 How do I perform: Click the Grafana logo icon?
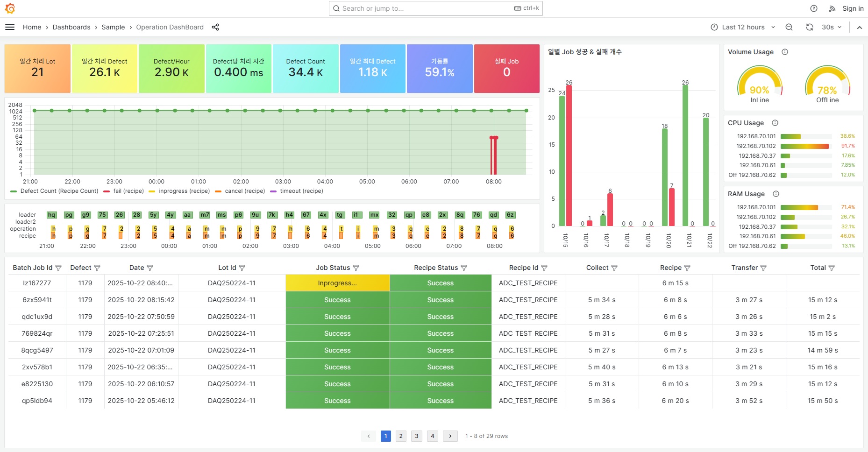pos(10,8)
